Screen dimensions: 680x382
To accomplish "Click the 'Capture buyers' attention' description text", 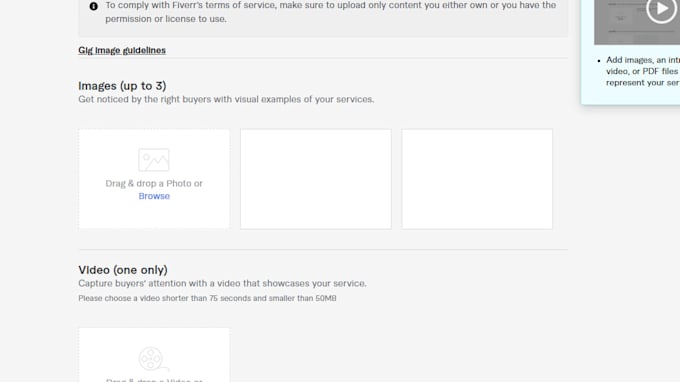I will [222, 284].
